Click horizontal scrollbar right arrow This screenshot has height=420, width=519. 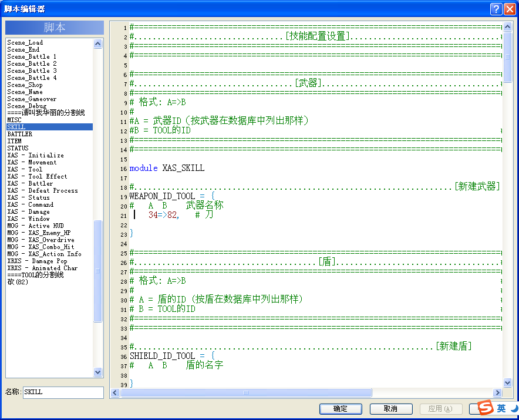[x=497, y=393]
